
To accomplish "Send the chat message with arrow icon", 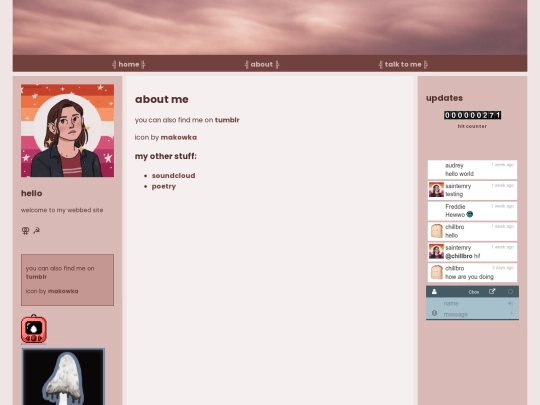I will point(511,313).
